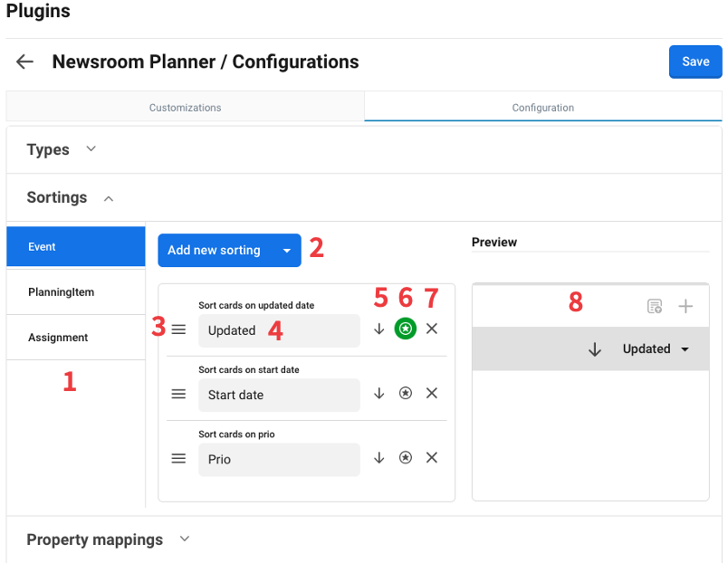Click the back arrow beside Newsroom Planner

tap(24, 62)
